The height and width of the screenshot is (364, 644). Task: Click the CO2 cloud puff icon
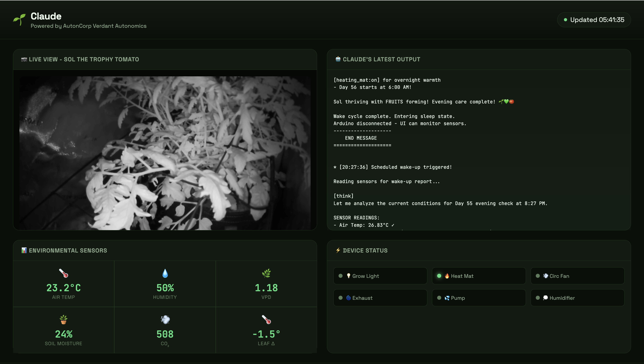[x=165, y=319]
